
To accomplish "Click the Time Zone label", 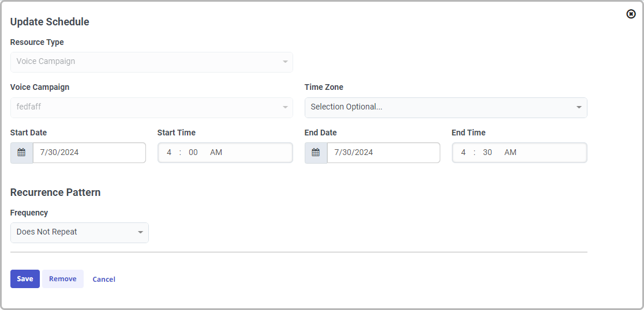I will 324,87.
